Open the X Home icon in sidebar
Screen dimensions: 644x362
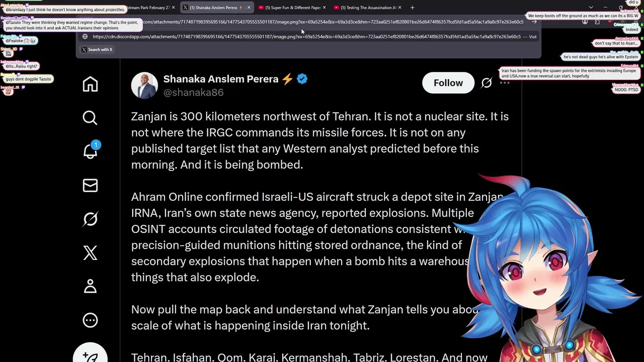(90, 84)
